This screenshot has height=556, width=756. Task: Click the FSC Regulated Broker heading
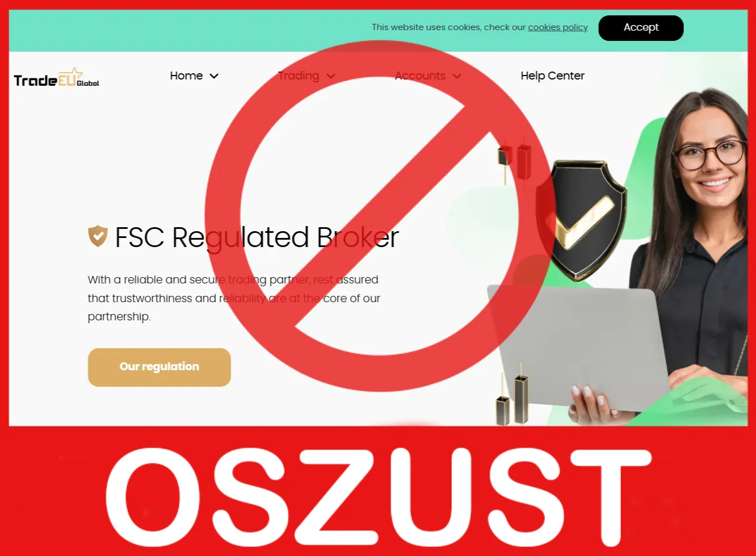click(x=257, y=237)
